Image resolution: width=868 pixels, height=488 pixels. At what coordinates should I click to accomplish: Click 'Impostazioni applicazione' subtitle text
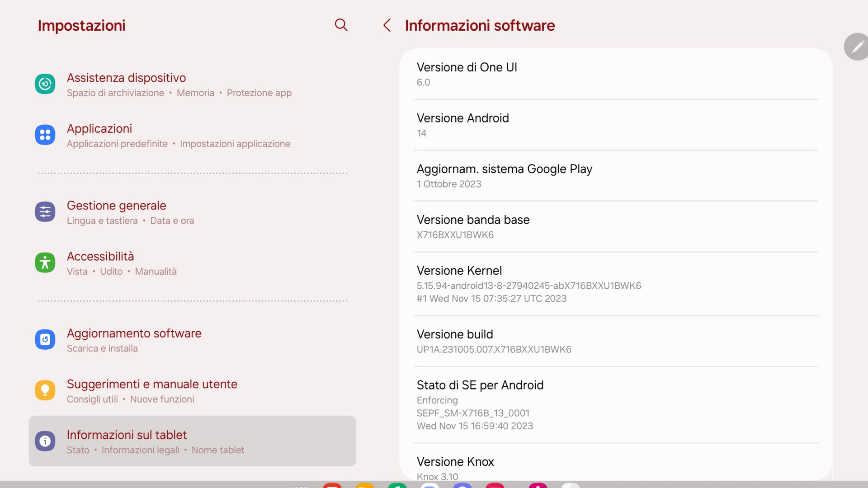click(x=235, y=144)
